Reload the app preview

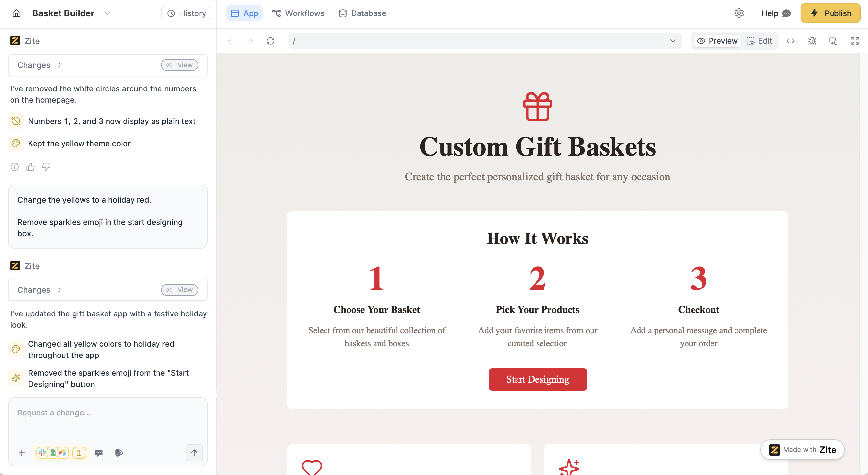[x=270, y=41]
